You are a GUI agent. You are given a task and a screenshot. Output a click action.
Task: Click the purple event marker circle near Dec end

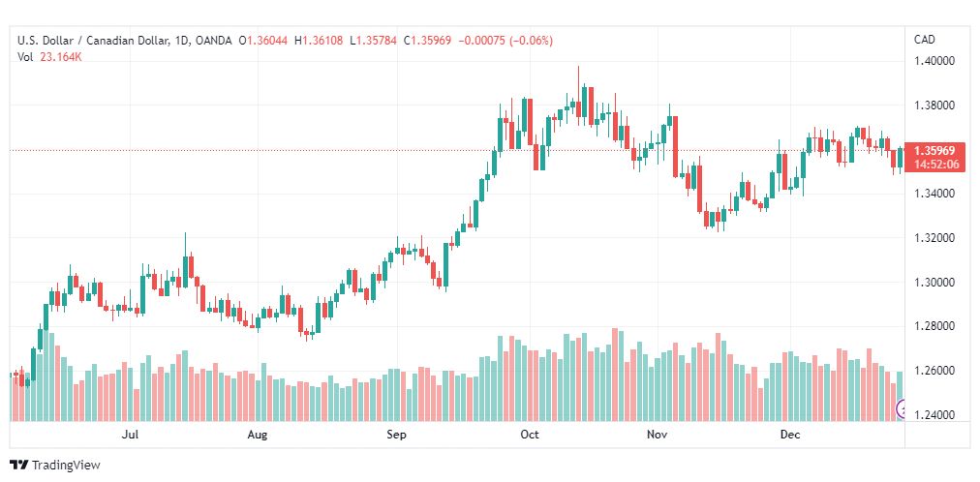[901, 409]
